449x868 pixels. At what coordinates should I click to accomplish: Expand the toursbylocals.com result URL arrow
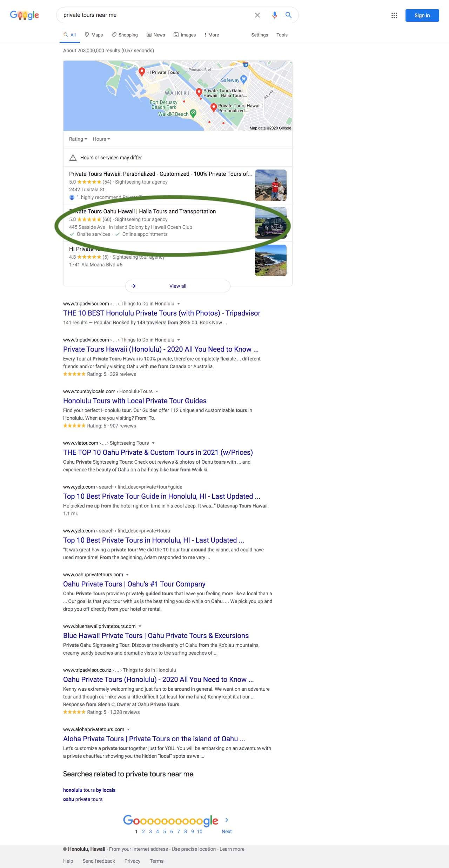(157, 391)
